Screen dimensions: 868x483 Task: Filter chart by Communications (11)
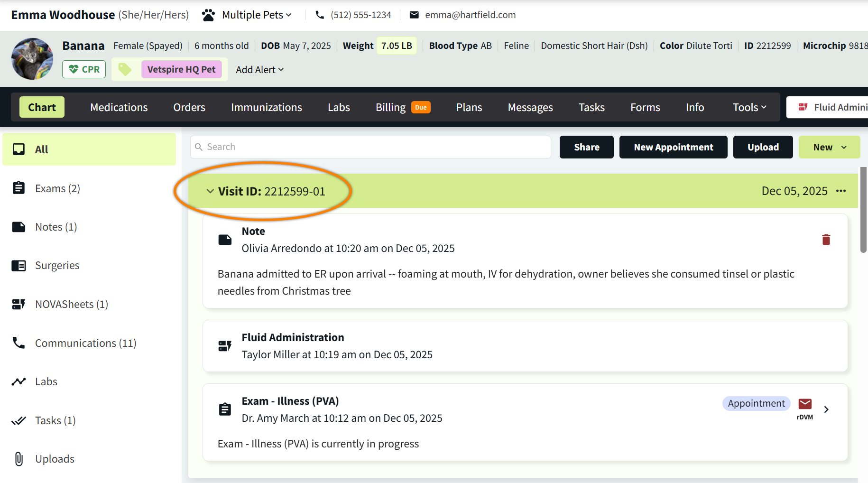click(86, 343)
